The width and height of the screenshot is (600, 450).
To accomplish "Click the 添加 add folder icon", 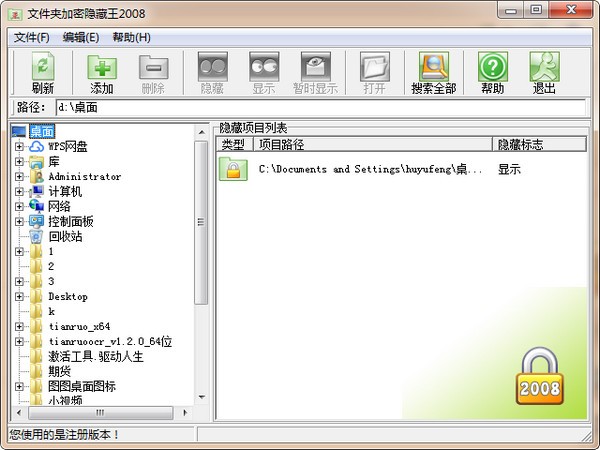I will coord(101,67).
